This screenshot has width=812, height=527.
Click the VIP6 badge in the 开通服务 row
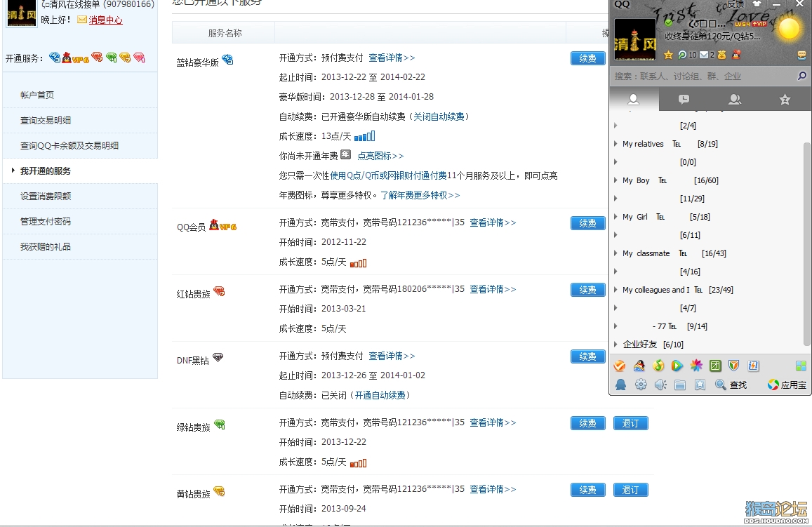click(76, 58)
